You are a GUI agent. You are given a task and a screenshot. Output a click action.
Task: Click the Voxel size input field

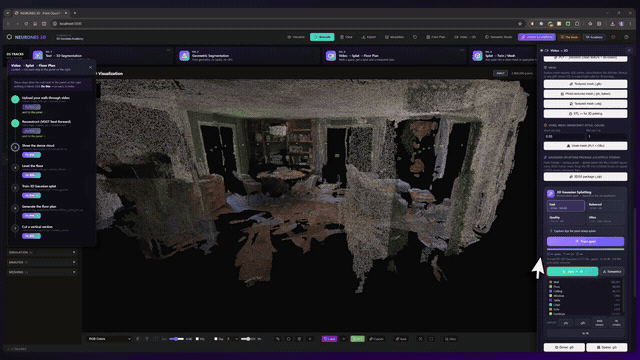564,136
